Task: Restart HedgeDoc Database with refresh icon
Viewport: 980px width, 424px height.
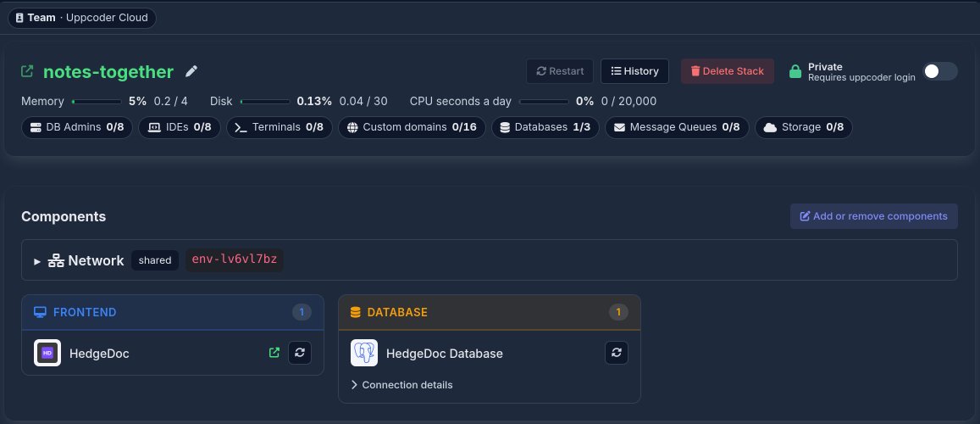Action: coord(617,353)
